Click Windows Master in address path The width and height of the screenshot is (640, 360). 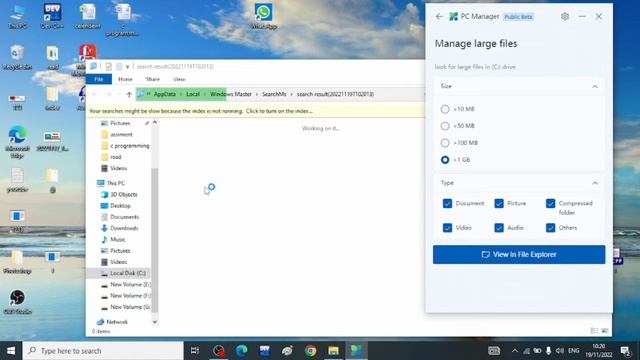(231, 94)
